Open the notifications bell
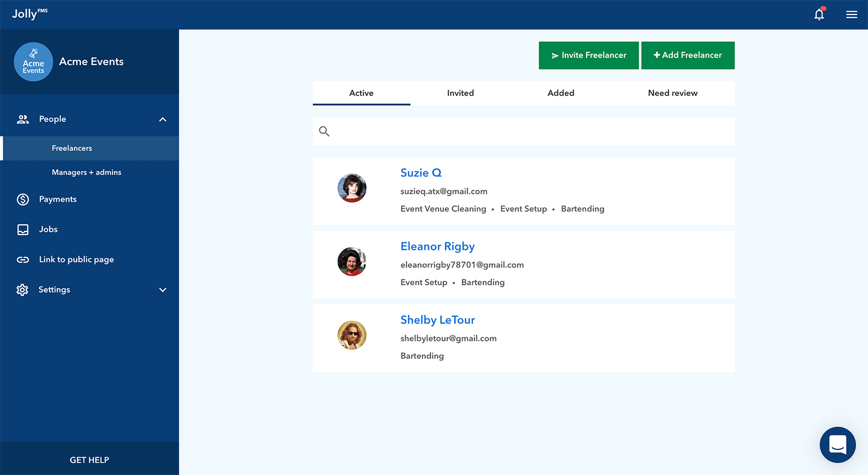Image resolution: width=868 pixels, height=475 pixels. [819, 14]
